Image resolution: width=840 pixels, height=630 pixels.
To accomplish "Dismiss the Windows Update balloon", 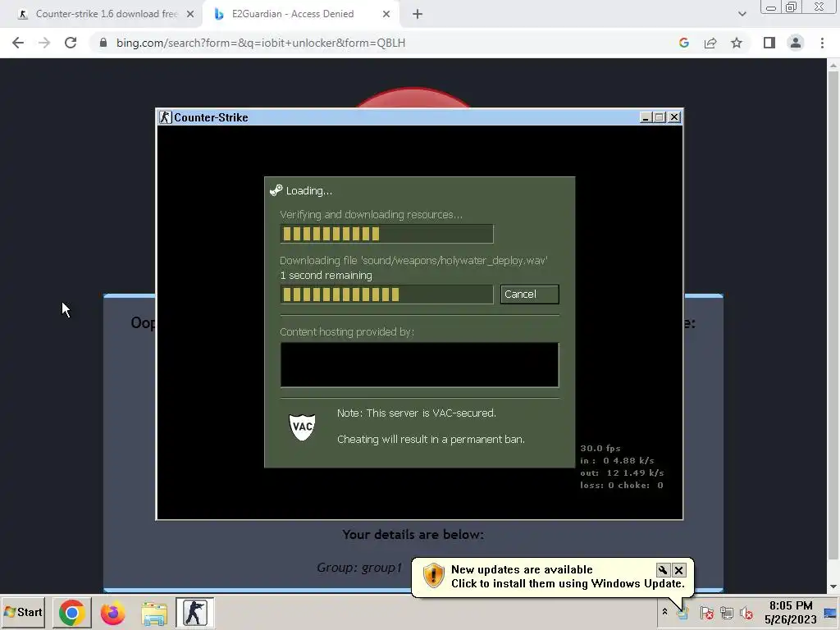I will (678, 570).
